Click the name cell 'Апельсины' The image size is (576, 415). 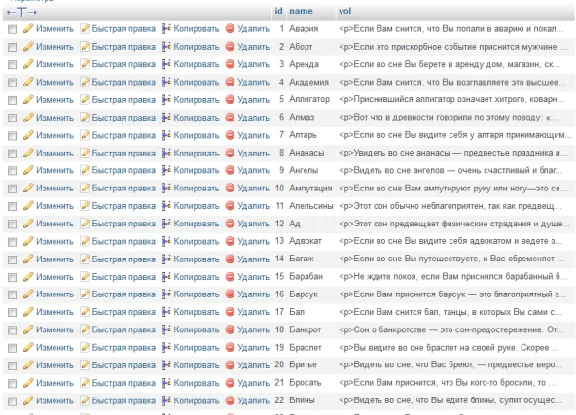[311, 206]
